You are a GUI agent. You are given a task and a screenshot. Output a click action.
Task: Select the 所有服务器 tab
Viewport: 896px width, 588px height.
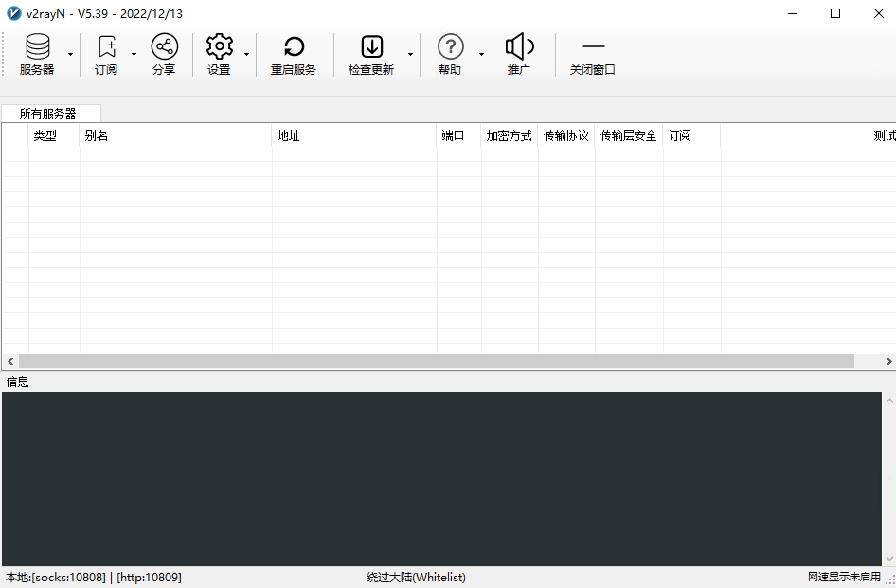(48, 114)
